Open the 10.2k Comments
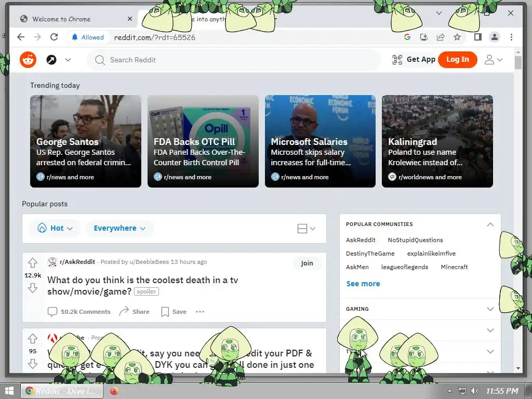The width and height of the screenshot is (532, 399). pos(79,312)
